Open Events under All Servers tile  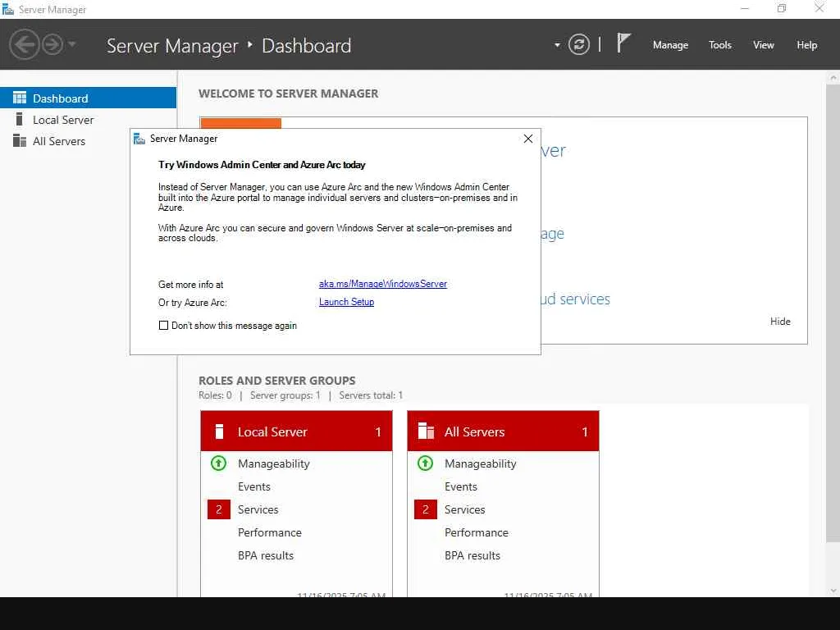[x=461, y=486]
